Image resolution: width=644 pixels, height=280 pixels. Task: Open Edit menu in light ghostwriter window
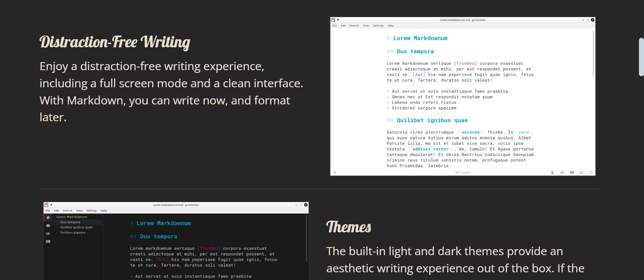[343, 26]
